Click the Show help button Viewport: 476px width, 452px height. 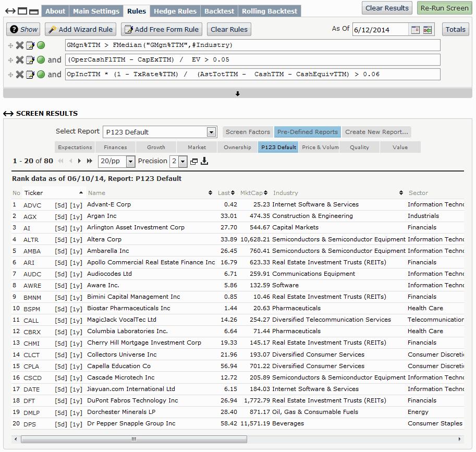(x=23, y=29)
